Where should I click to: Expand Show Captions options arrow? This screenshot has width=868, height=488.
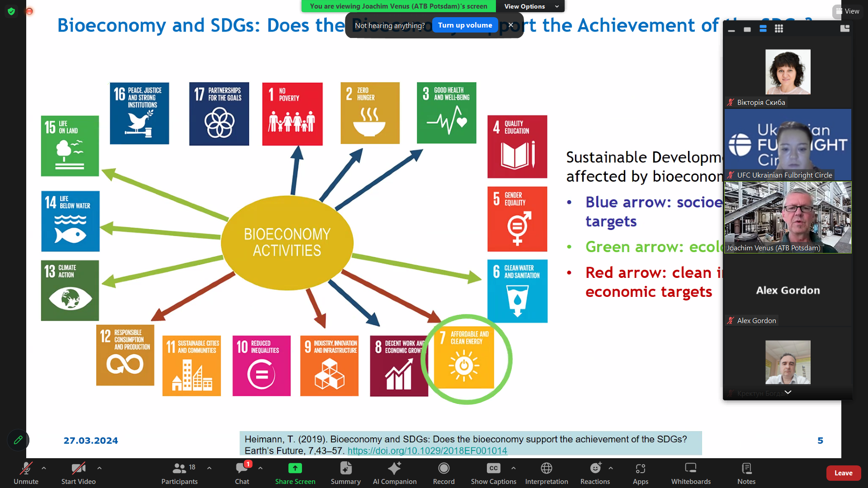[x=514, y=468]
